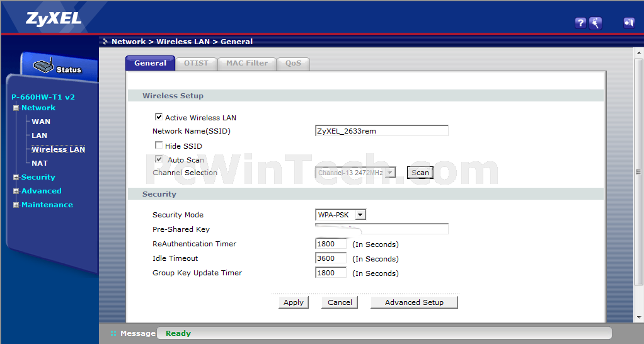Screen dimensions: 644x344
Task: Click the Pre-Shared Key field
Action: click(x=382, y=229)
